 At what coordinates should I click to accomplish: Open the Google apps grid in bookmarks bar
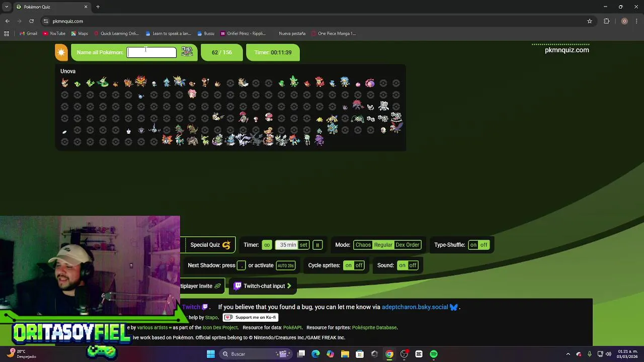pyautogui.click(x=7, y=34)
